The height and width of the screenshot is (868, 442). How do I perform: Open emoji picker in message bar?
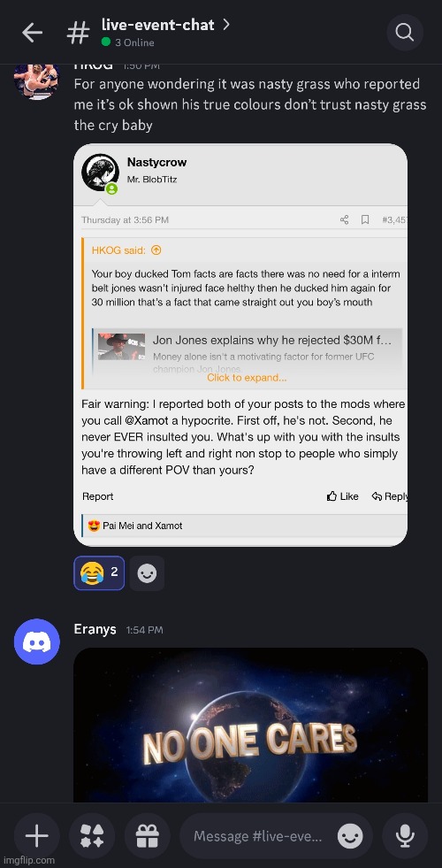351,836
